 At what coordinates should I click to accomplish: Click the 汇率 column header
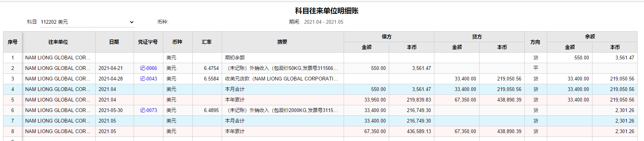[207, 42]
